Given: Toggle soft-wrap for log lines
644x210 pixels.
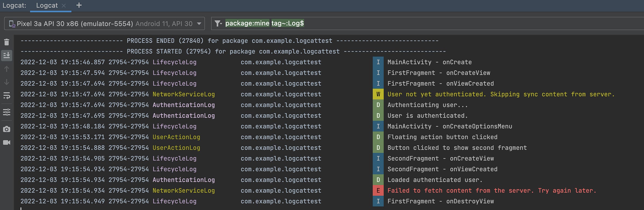Looking at the screenshot, I should click(7, 95).
